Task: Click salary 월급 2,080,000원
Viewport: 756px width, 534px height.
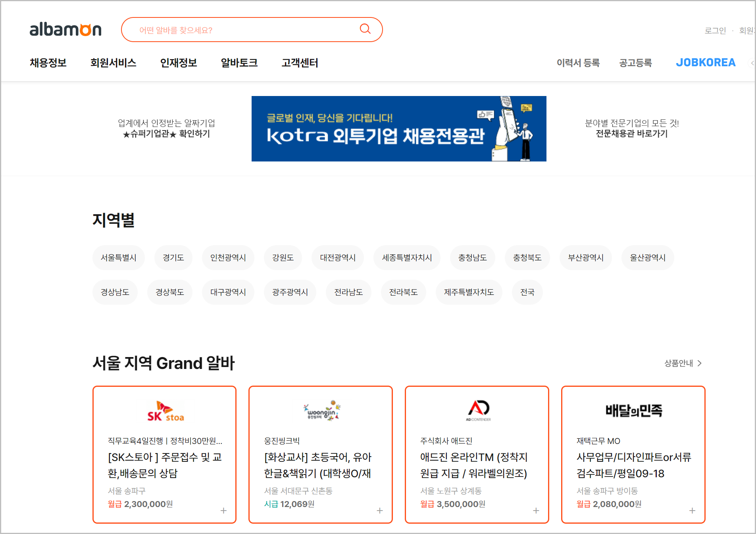Action: point(609,504)
